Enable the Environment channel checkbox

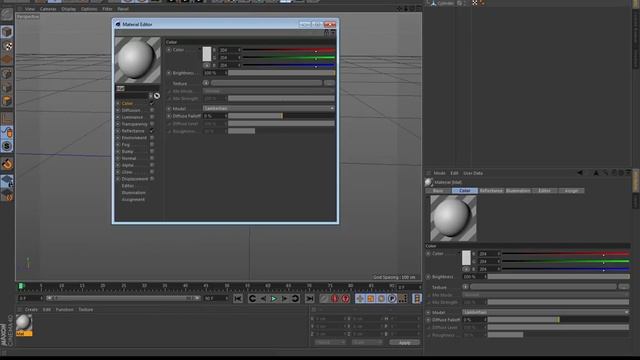click(152, 138)
